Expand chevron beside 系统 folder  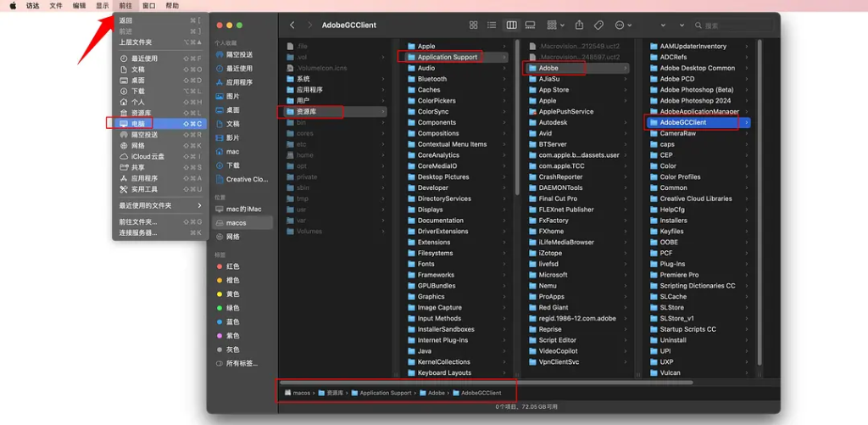coord(383,79)
